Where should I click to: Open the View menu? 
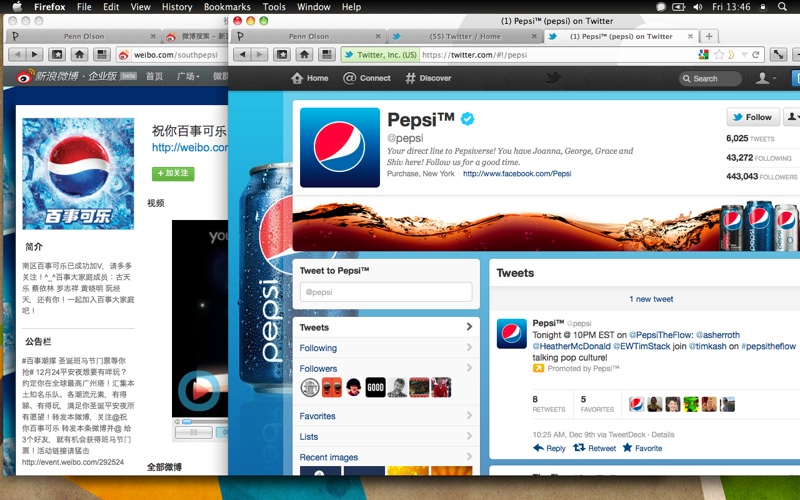[140, 7]
